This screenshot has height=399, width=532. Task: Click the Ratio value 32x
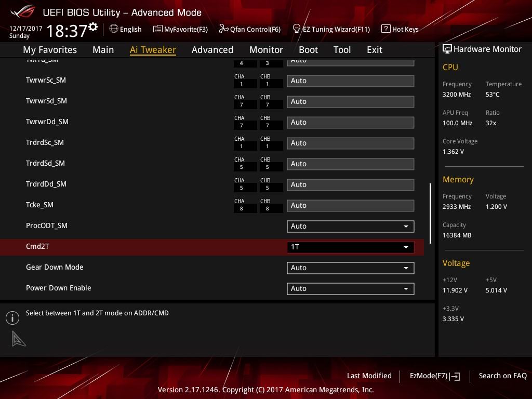490,123
